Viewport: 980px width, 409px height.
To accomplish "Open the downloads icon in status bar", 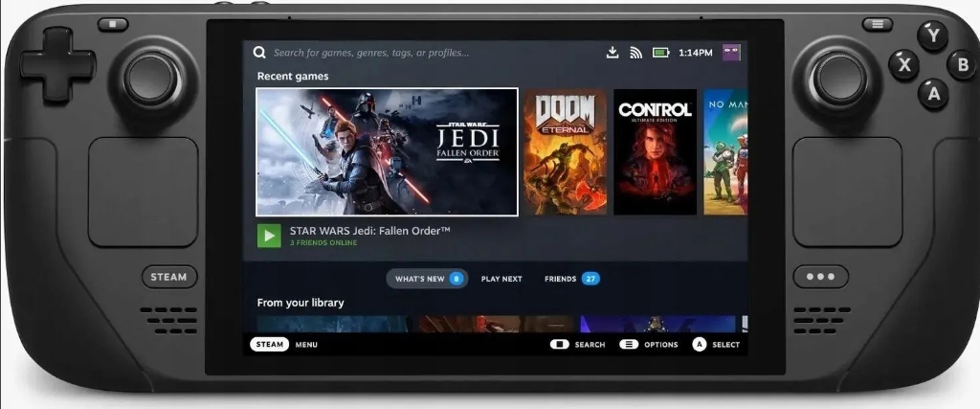I will coord(612,53).
